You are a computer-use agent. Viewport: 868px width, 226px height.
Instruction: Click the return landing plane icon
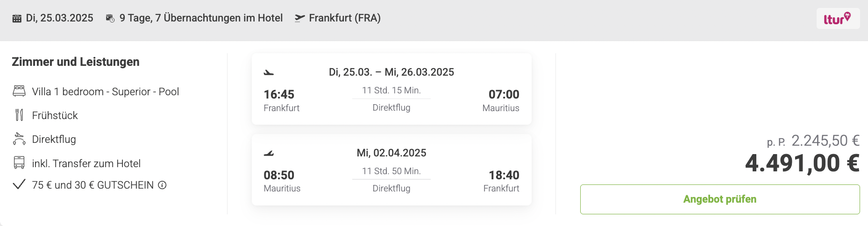tap(269, 153)
